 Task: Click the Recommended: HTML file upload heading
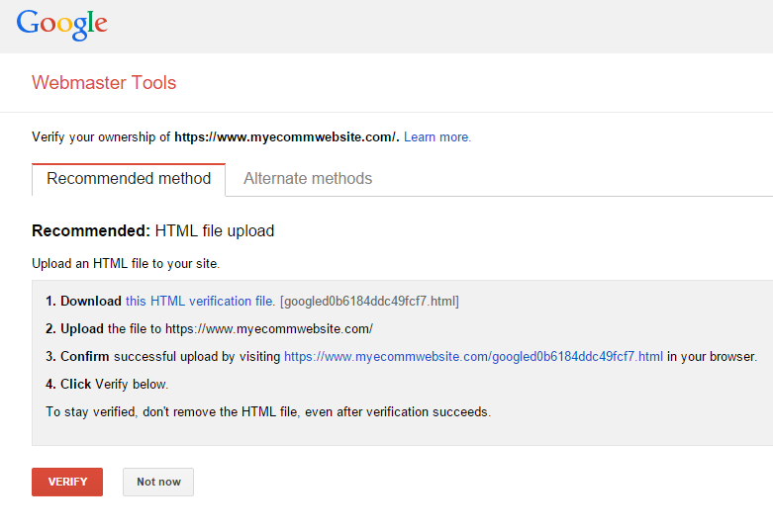click(x=153, y=231)
